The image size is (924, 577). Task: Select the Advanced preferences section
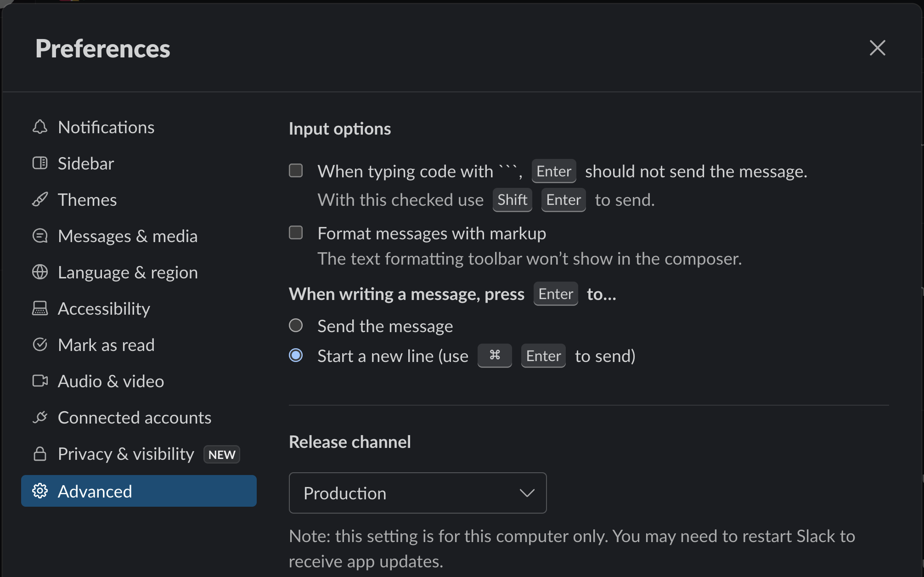pos(139,491)
